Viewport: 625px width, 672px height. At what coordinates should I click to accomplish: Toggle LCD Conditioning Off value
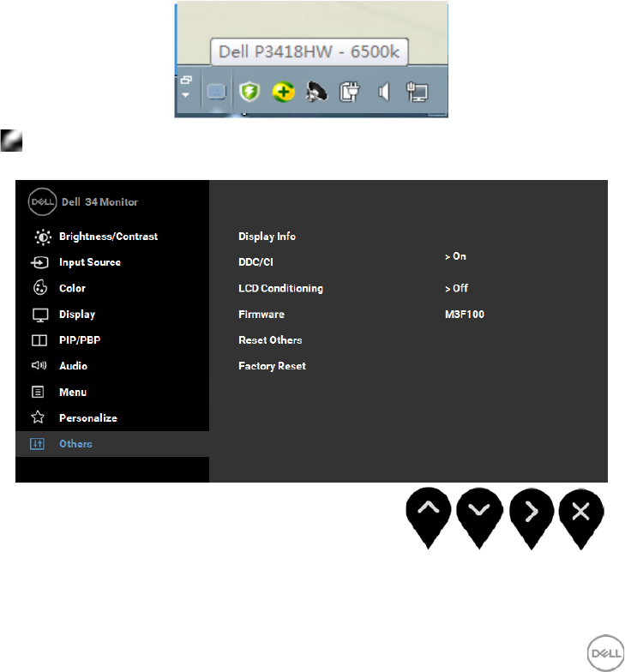tap(456, 288)
